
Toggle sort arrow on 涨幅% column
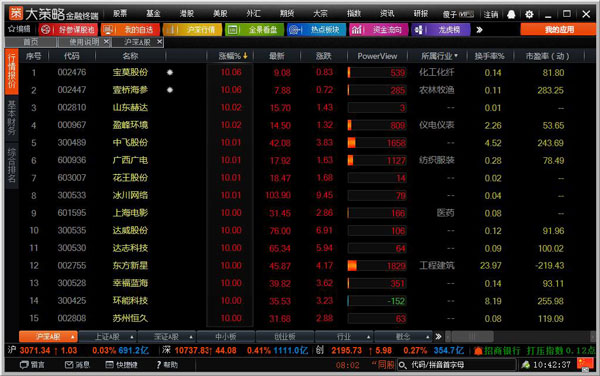(245, 56)
